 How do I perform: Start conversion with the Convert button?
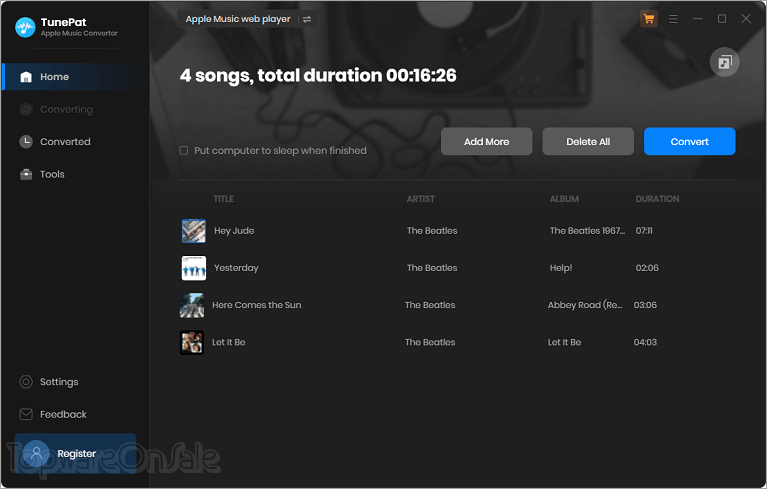(x=689, y=141)
